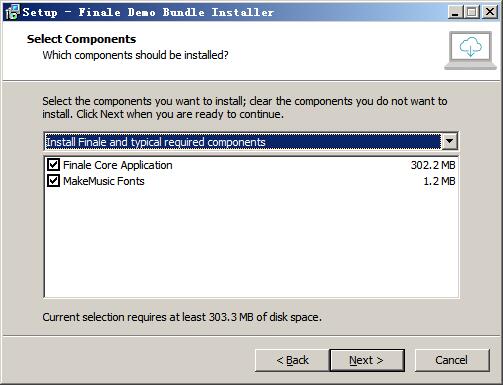Click the maximize window button
Viewport: 503px width, 385px height.
click(472, 12)
